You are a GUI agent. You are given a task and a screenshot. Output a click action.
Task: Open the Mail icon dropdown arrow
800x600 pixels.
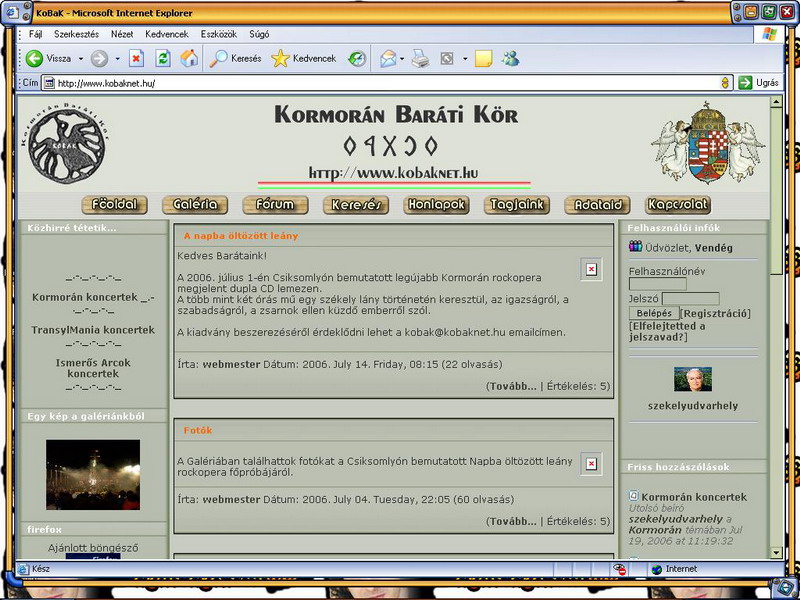402,59
